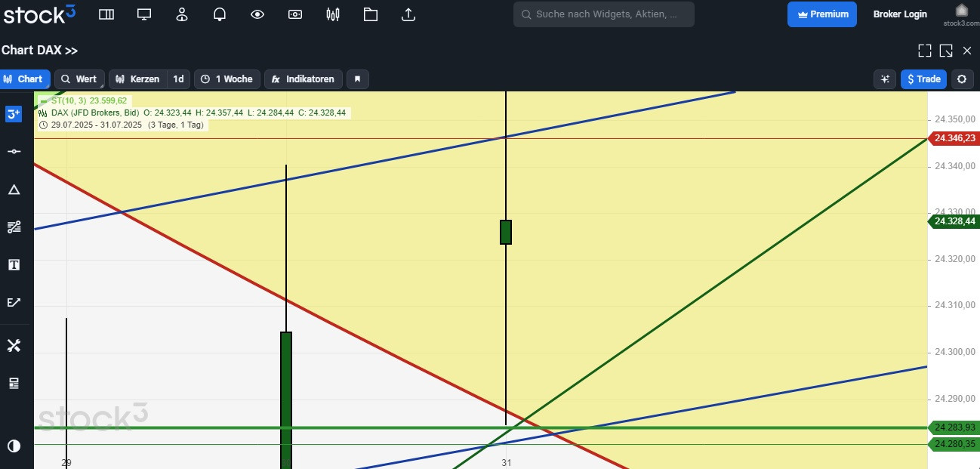This screenshot has height=469, width=980.
Task: Click the red 24.346,23 price label
Action: click(953, 138)
